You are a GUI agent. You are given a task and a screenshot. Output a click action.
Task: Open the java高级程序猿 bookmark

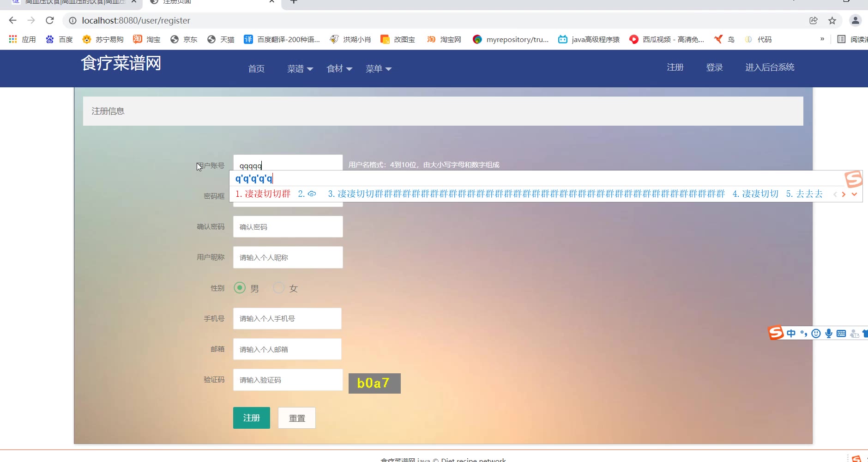click(589, 39)
